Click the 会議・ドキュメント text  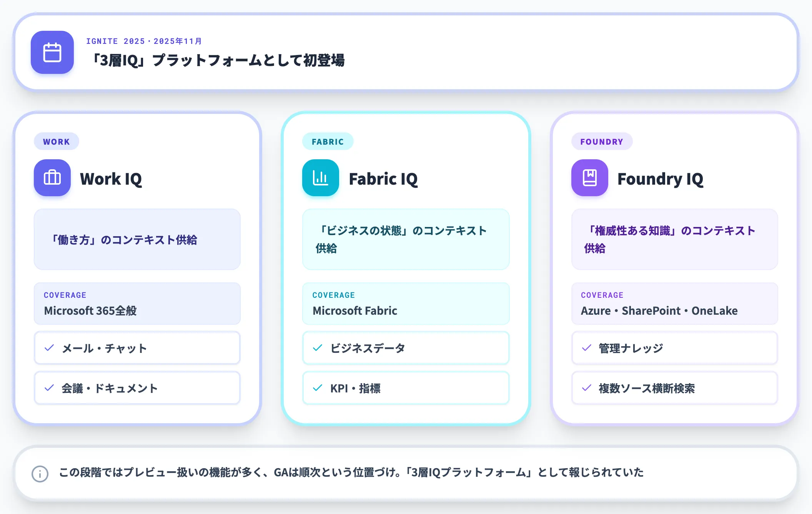coord(110,388)
